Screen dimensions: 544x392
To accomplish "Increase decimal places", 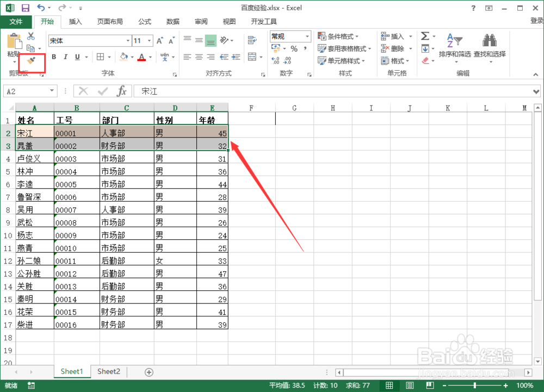I will tap(275, 61).
